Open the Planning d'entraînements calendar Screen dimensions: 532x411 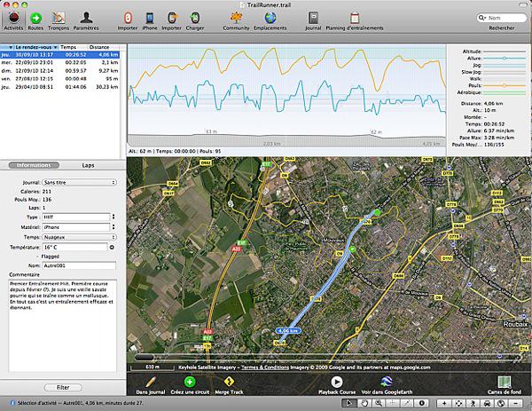[355, 18]
